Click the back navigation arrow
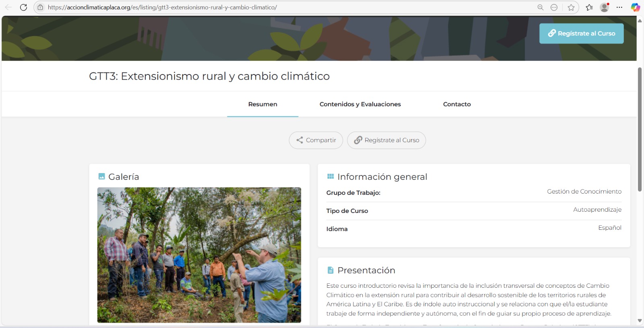 pos(8,7)
